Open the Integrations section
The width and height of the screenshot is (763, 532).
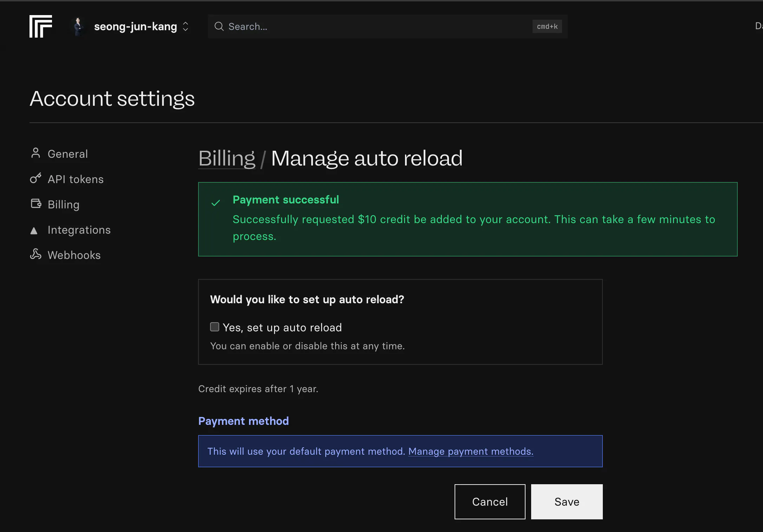pos(79,230)
